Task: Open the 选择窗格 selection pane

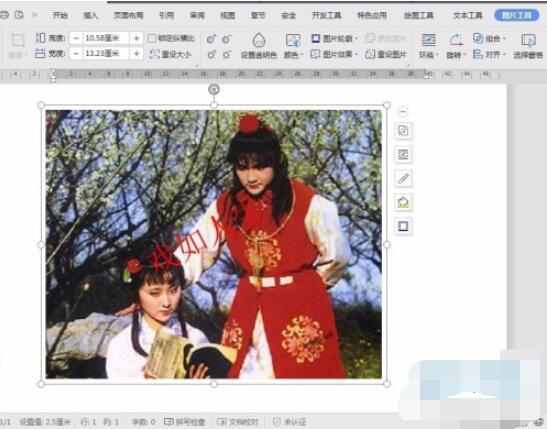Action: (x=528, y=46)
